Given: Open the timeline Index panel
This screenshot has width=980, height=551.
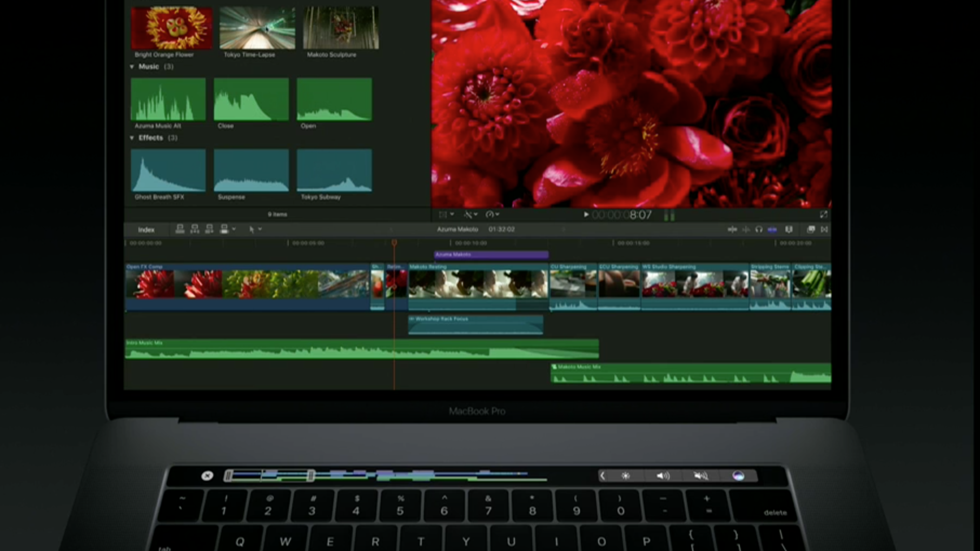Looking at the screenshot, I should pyautogui.click(x=146, y=230).
